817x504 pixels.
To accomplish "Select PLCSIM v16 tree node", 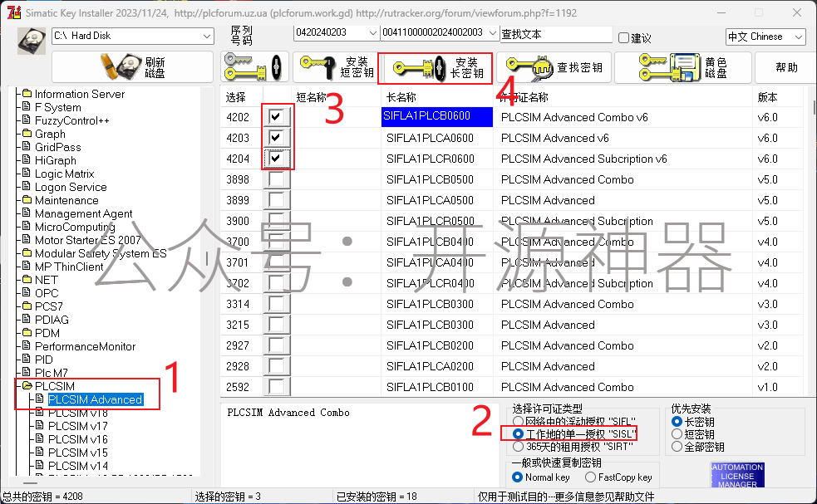I will [77, 439].
